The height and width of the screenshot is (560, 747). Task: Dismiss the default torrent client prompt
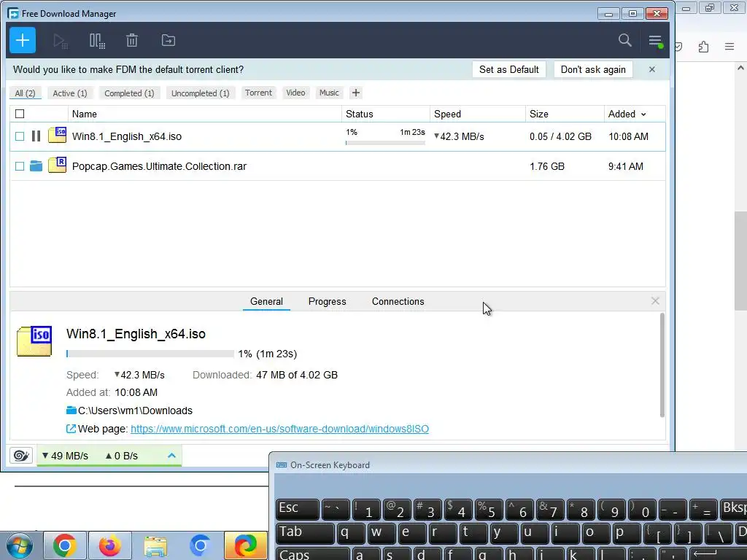click(x=652, y=69)
